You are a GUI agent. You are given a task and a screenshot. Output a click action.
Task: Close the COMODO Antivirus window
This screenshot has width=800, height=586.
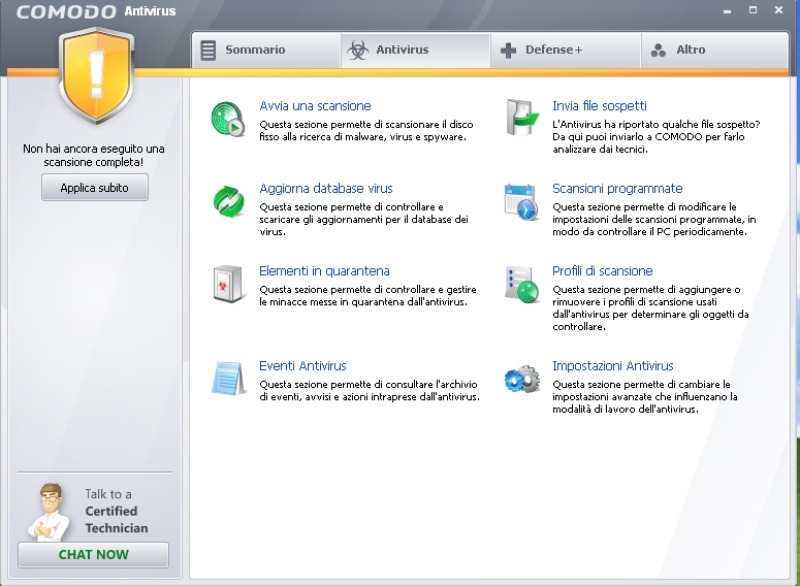[779, 10]
